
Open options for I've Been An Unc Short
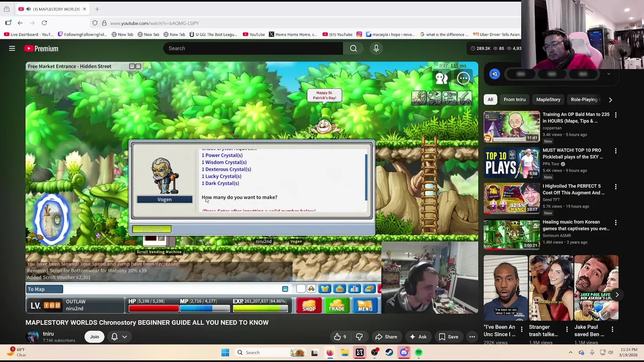pos(522,330)
